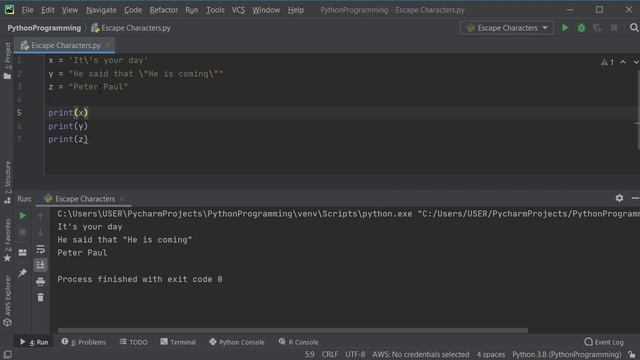Screen dimensions: 640x360
Task: Click the line:column position indicator 5:9
Action: click(310, 354)
